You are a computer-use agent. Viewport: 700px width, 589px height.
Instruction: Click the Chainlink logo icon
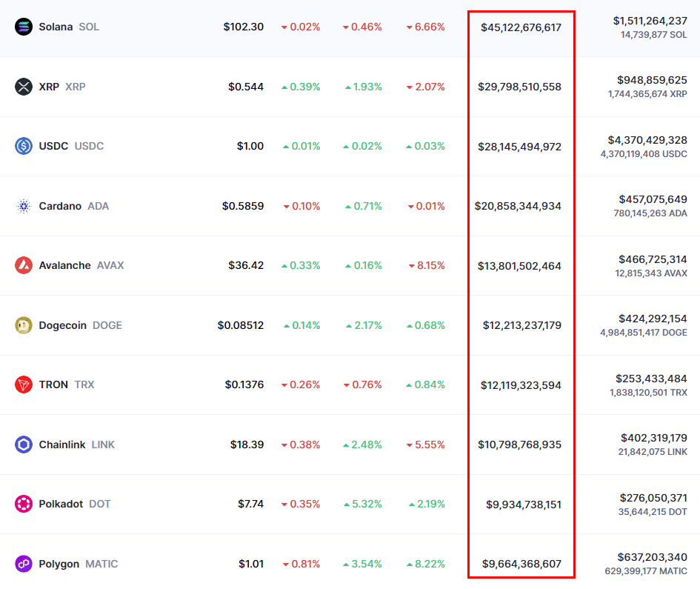pos(24,445)
